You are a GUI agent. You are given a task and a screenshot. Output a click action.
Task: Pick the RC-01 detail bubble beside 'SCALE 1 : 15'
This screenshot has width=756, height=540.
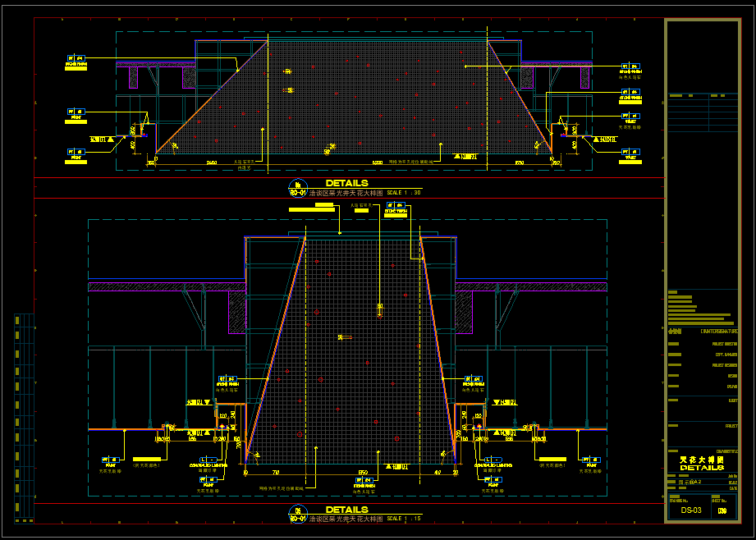click(298, 515)
